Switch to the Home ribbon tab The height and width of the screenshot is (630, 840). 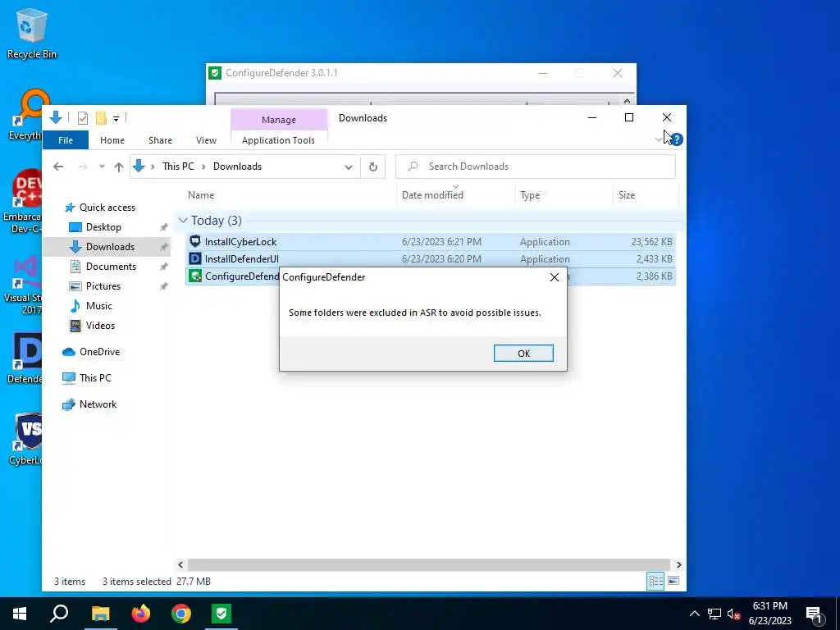[x=112, y=140]
